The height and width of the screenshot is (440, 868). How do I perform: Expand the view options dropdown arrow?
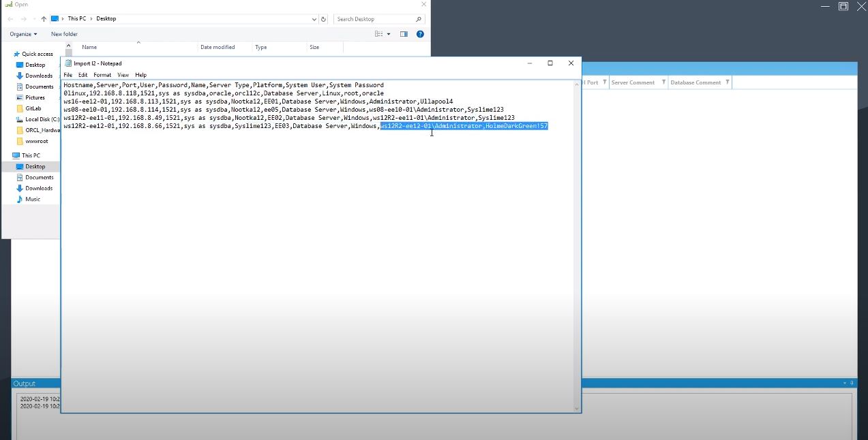[x=389, y=34]
